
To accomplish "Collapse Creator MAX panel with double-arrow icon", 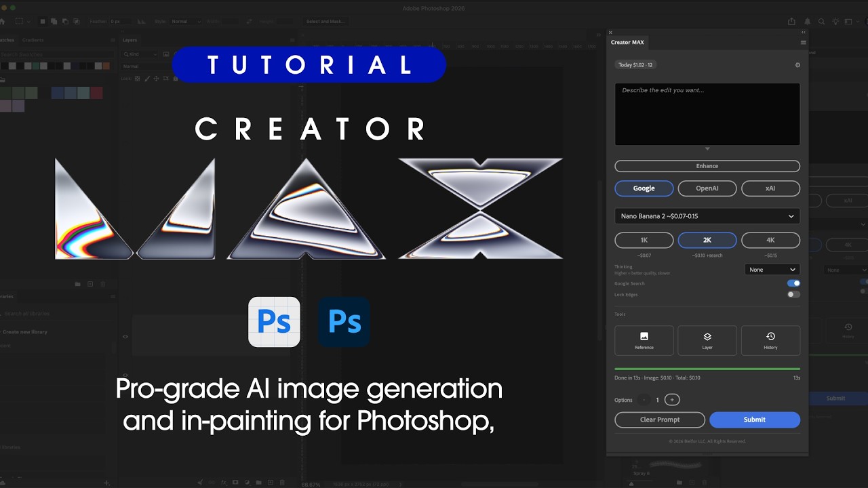I will point(804,32).
